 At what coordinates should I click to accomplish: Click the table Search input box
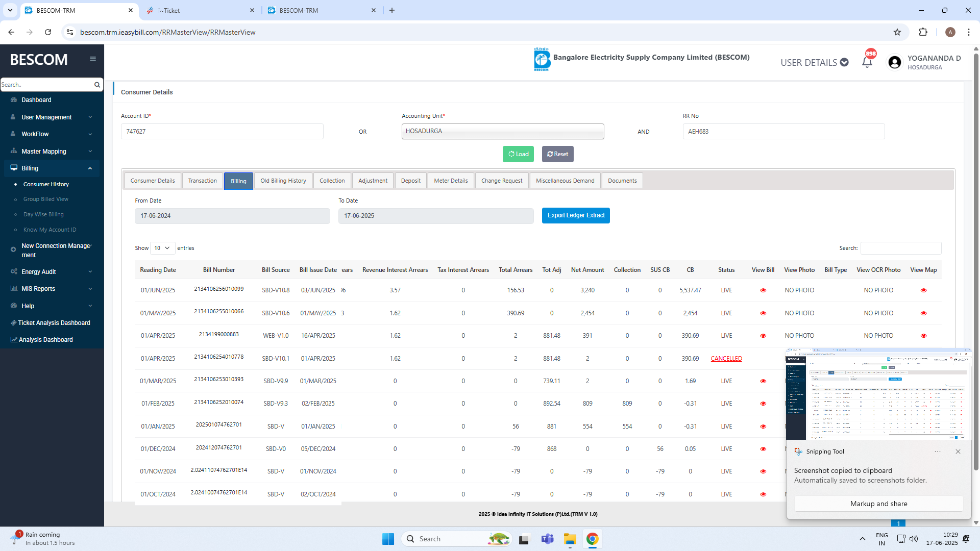(x=901, y=248)
